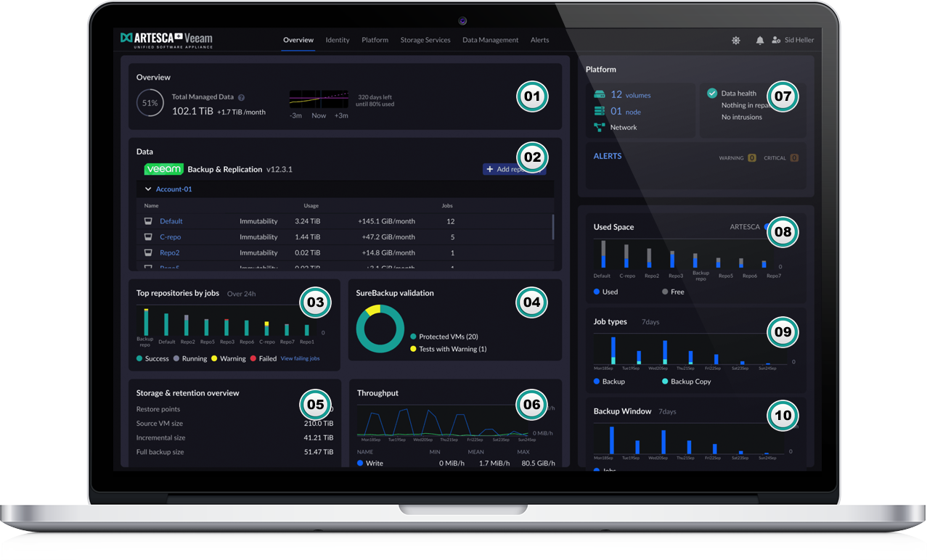Click the bucket icon for Repo2

click(149, 253)
